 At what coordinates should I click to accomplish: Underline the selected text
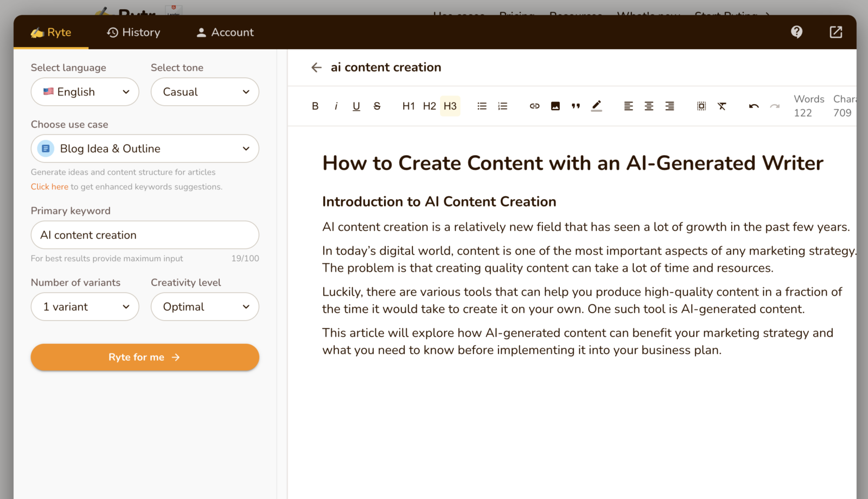click(x=356, y=106)
